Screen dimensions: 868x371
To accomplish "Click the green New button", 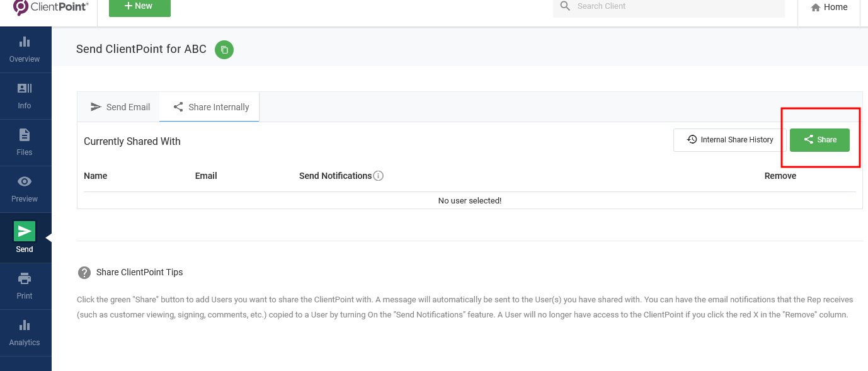I will (140, 7).
